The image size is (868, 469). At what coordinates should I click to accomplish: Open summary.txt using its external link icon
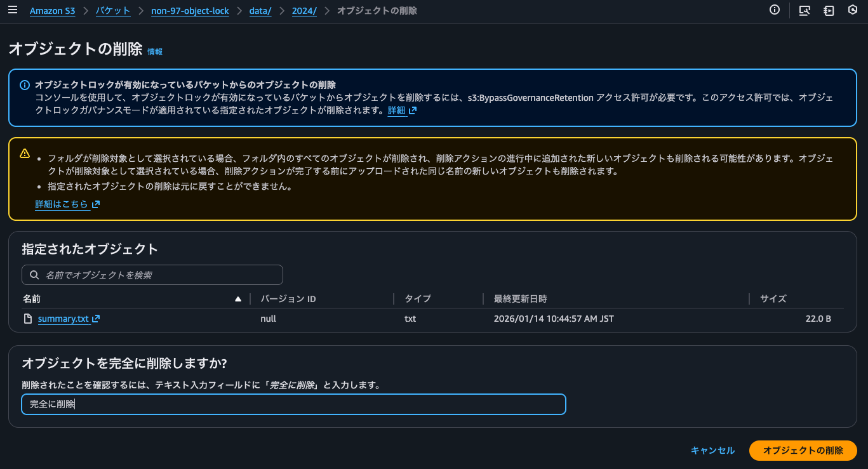click(95, 319)
